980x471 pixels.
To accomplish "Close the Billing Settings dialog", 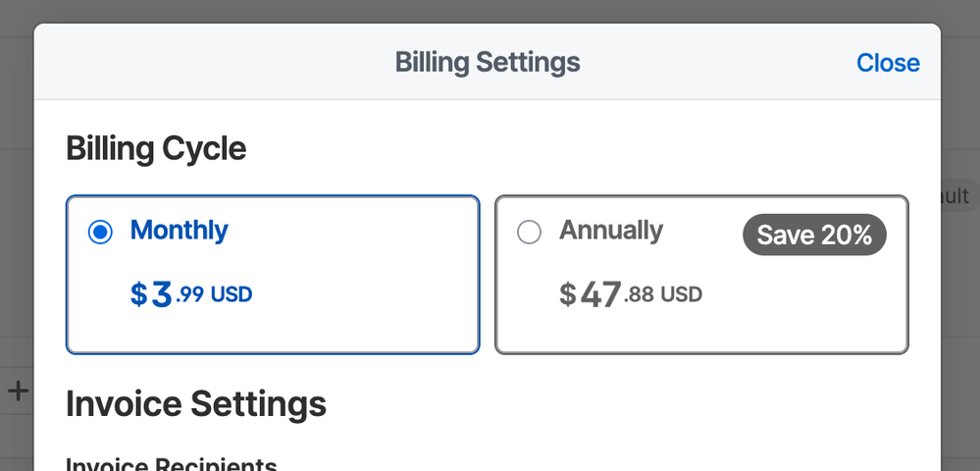I will coord(888,63).
